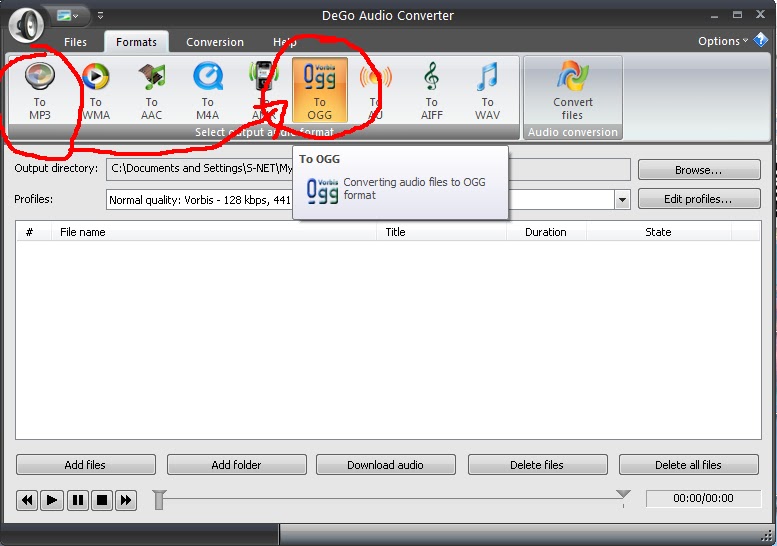This screenshot has height=546, width=777.
Task: Click the playback position slider thumb
Action: click(159, 500)
